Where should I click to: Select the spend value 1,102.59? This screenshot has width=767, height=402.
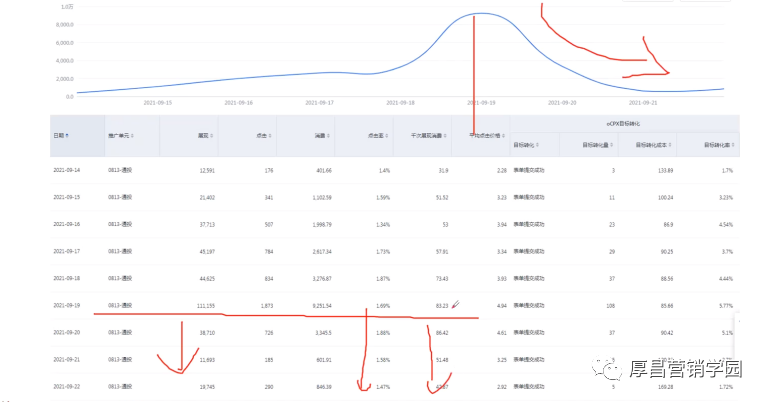(x=322, y=198)
